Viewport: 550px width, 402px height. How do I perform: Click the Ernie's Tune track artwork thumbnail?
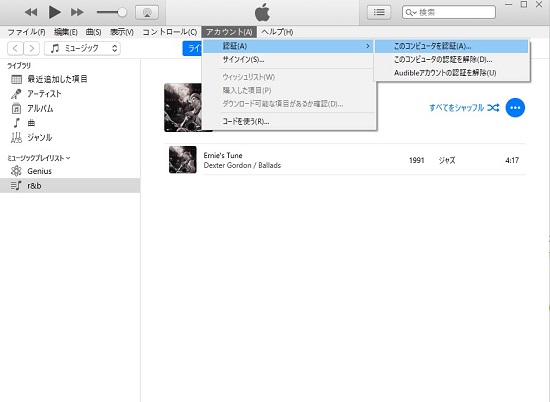[183, 160]
